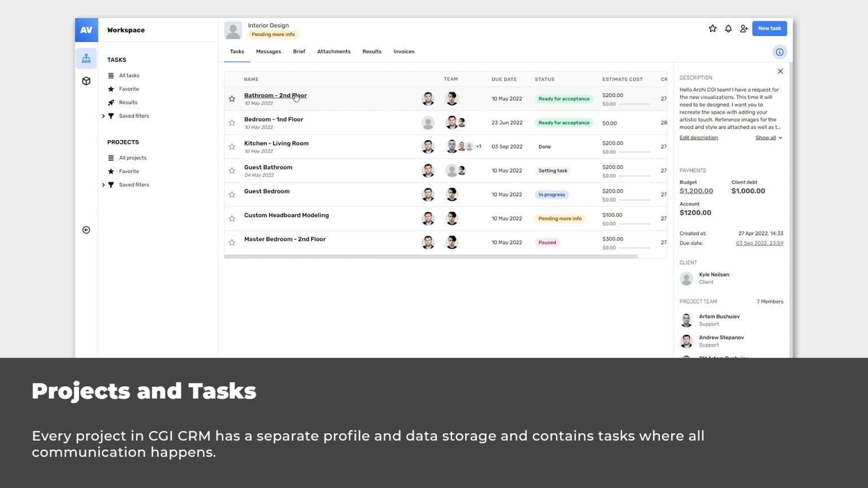
Task: Collapse sidebar with the back arrow icon
Action: 86,230
